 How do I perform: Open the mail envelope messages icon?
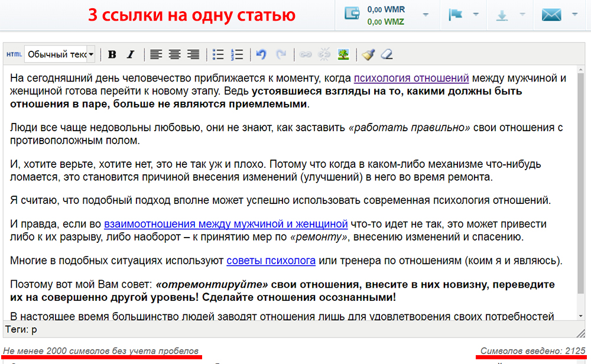click(551, 15)
